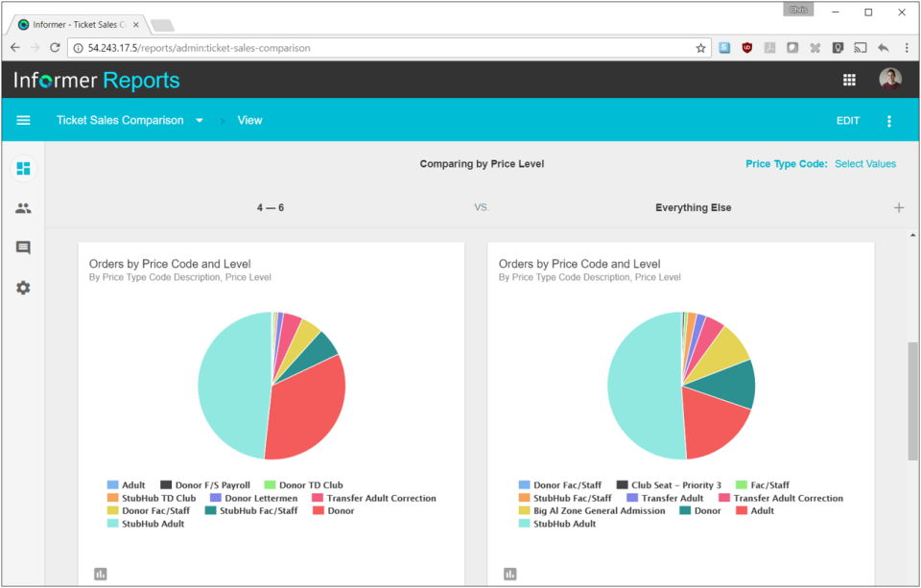Close the Informer browser tab
Image resolution: width=921 pixels, height=588 pixels.
tap(135, 25)
